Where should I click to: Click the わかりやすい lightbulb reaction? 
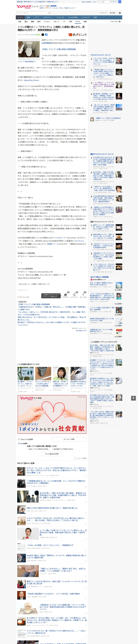coord(74,295)
